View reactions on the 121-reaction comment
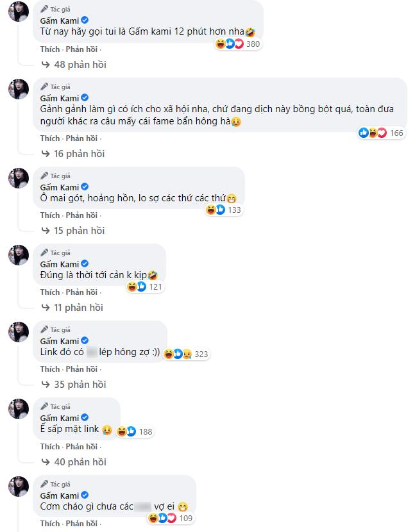415x532 pixels. (138, 287)
